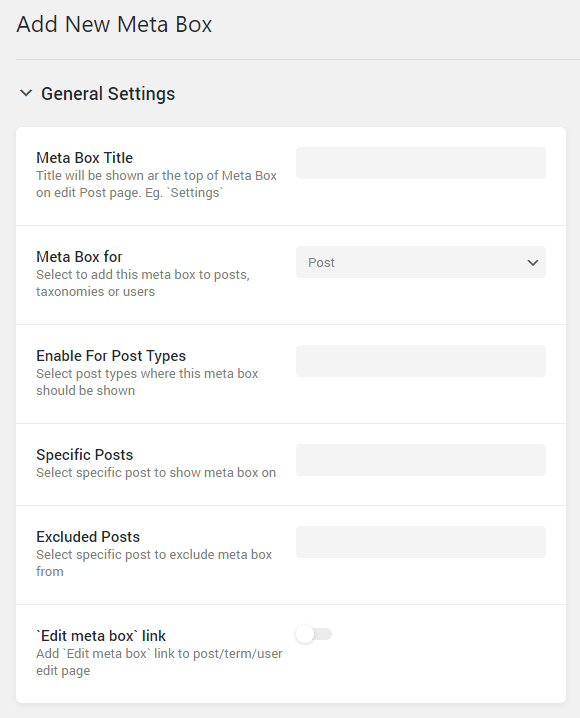Click the 'Select to add this meta box' description

[143, 283]
